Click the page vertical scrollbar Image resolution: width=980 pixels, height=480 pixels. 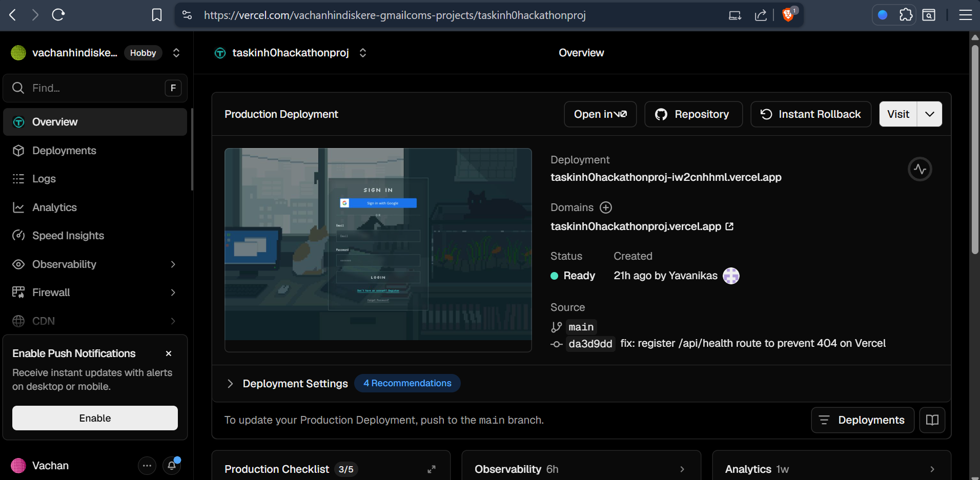(x=975, y=149)
